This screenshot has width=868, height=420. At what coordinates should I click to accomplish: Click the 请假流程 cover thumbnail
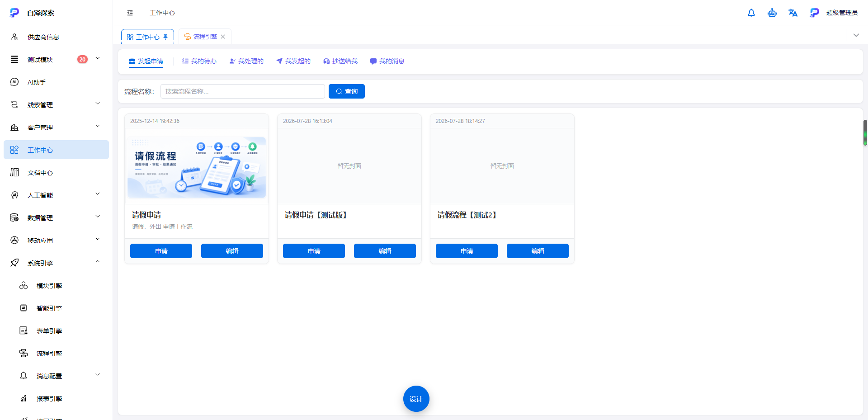pos(197,167)
